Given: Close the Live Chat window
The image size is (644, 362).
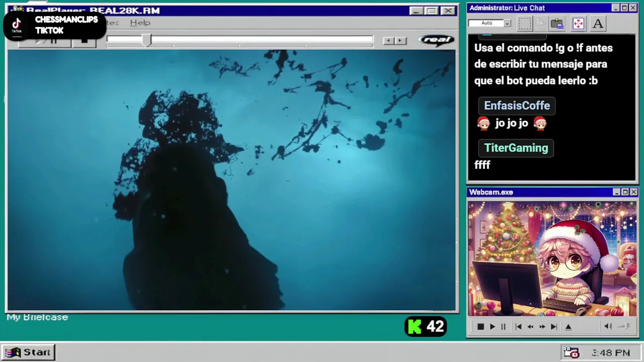Looking at the screenshot, I should (633, 8).
